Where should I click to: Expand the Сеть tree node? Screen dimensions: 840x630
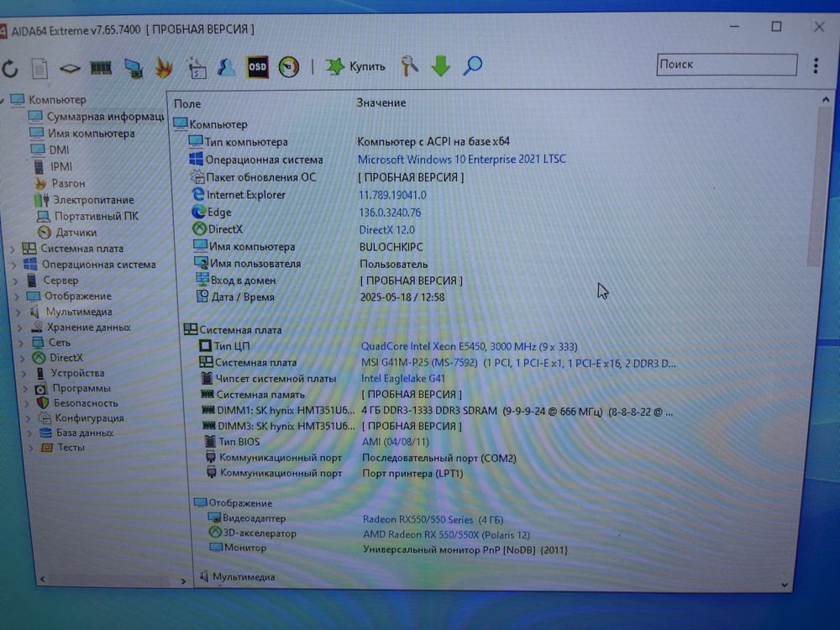click(22, 343)
